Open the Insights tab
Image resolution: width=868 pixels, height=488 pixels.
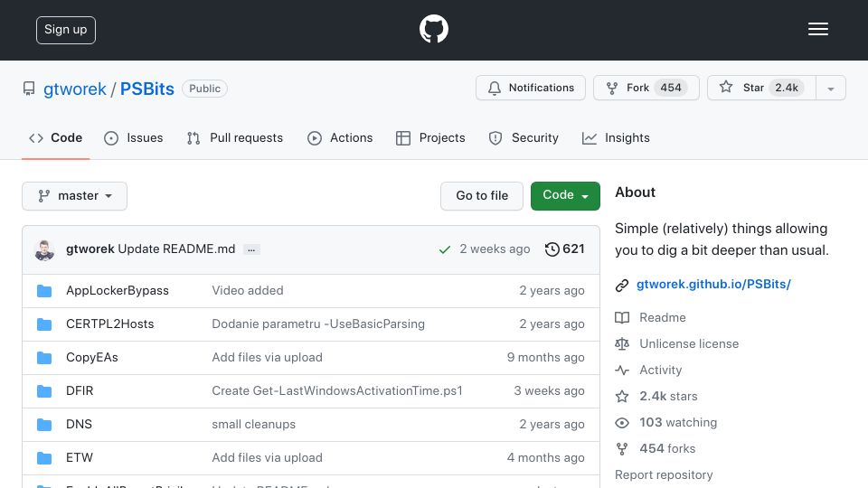click(616, 137)
